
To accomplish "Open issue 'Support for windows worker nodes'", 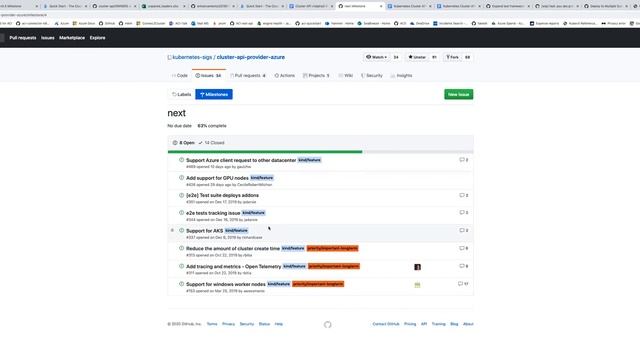I will coord(226,284).
